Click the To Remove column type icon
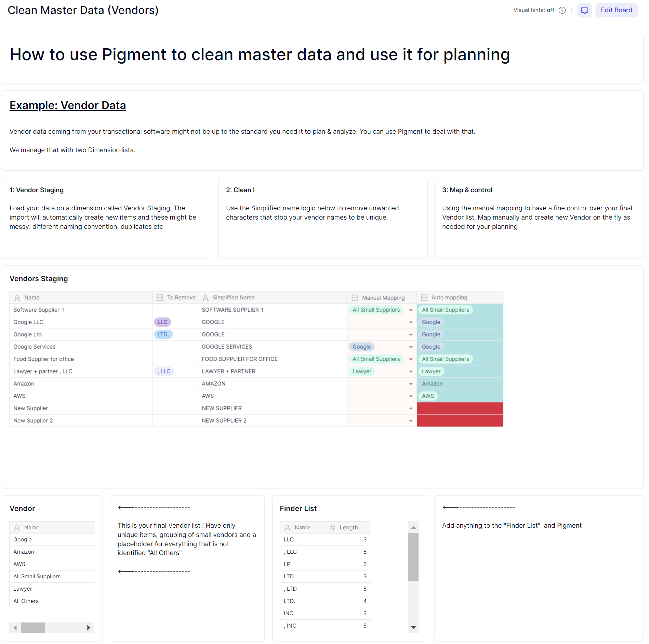Viewport: 649px width, 644px height. (x=160, y=298)
